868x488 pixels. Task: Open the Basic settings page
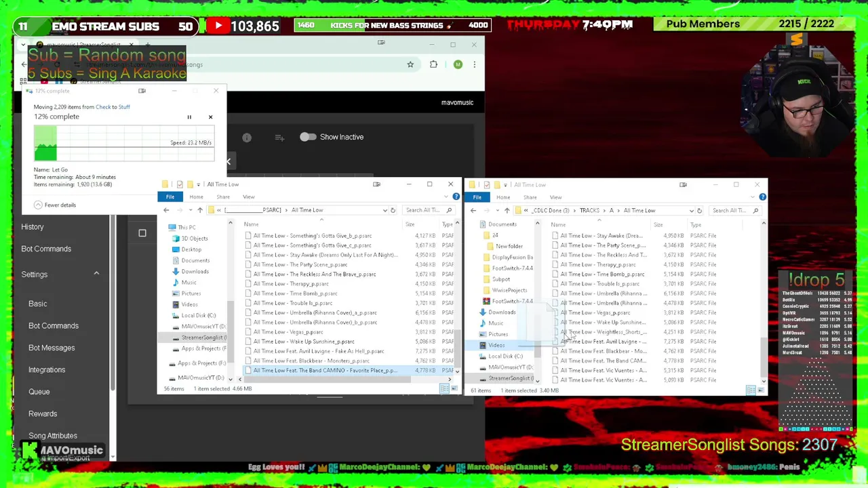coord(38,304)
